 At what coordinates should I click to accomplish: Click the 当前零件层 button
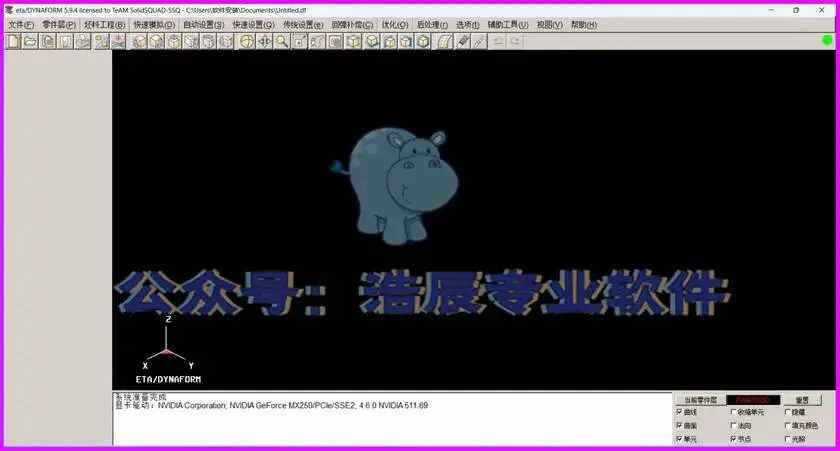tap(700, 400)
